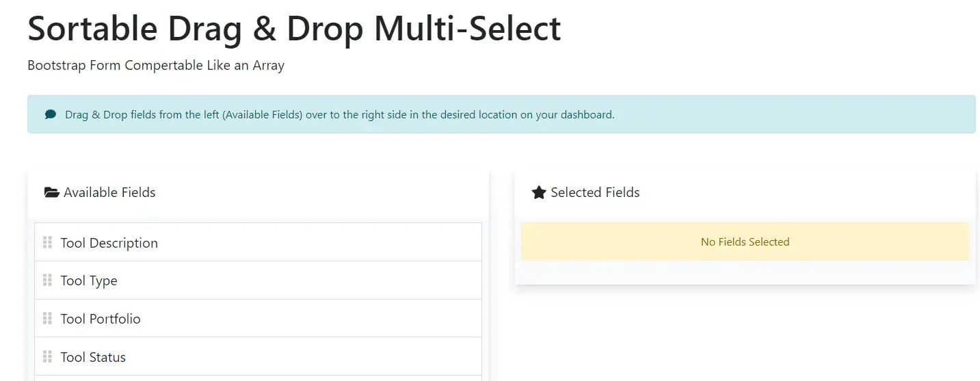Image resolution: width=980 pixels, height=381 pixels.
Task: Click the speech bubble icon in the info banner
Action: (50, 114)
